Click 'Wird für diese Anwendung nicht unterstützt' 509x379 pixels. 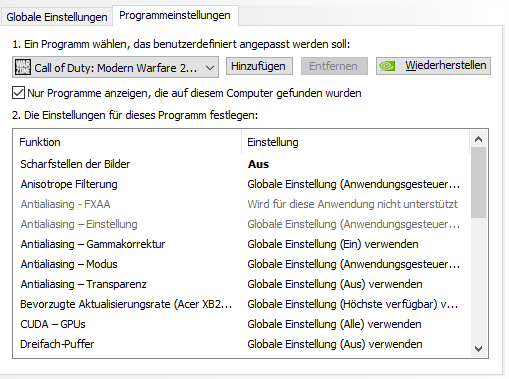tap(352, 204)
